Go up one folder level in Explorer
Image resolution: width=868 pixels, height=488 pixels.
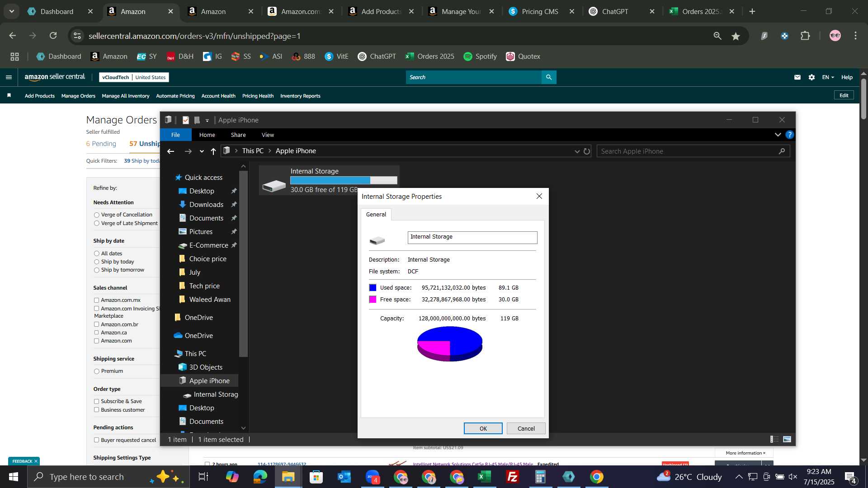pyautogui.click(x=213, y=151)
